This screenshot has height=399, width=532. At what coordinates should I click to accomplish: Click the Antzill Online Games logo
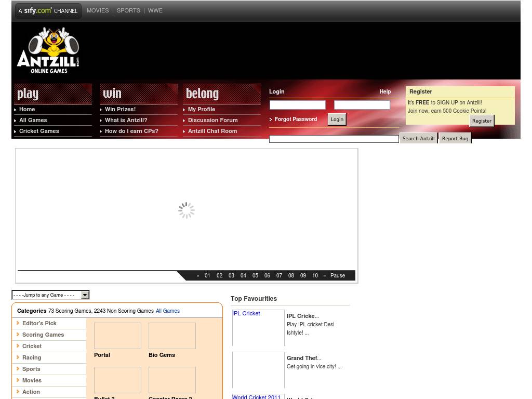pos(48,50)
